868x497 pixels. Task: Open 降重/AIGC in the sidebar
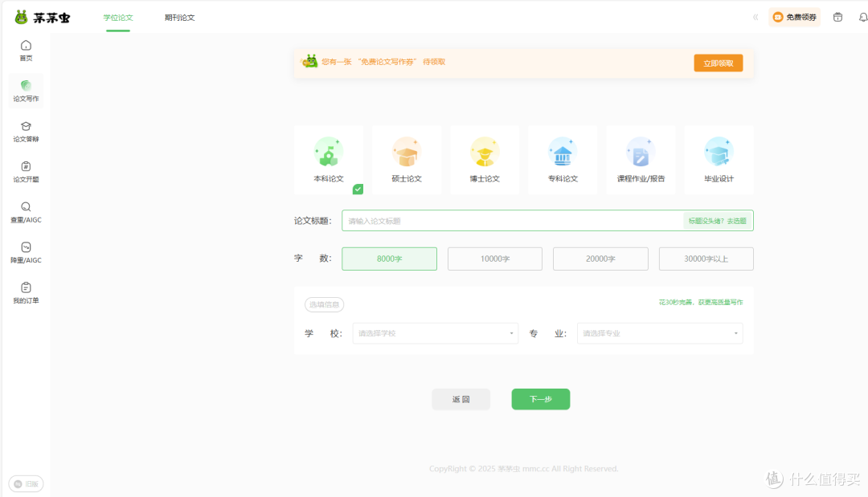(26, 253)
